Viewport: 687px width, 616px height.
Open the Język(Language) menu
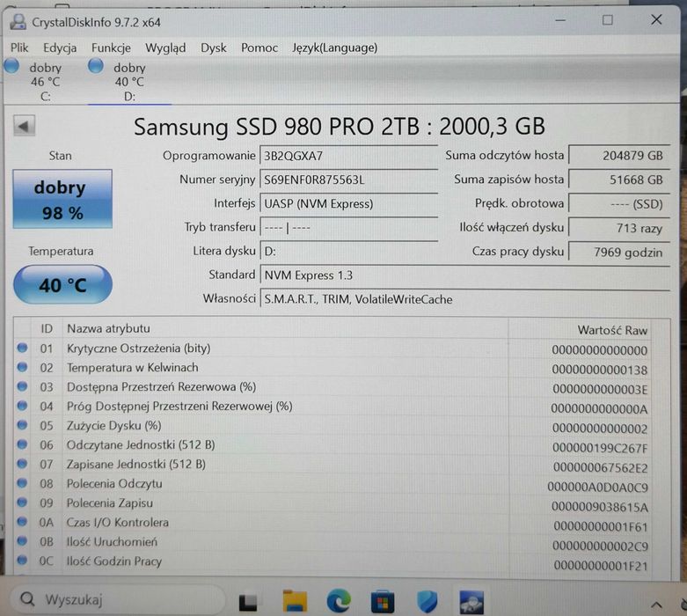pos(335,48)
